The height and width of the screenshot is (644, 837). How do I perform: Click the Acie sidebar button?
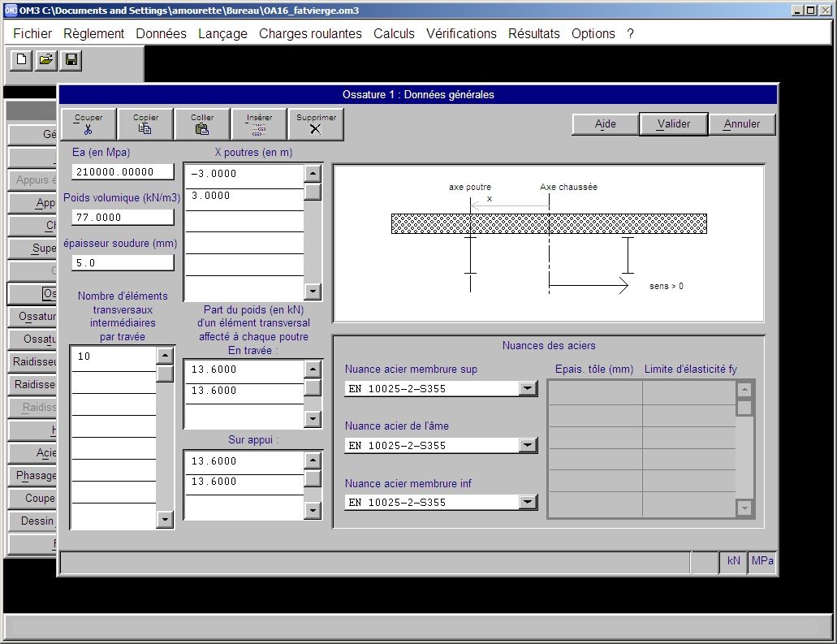[x=32, y=453]
